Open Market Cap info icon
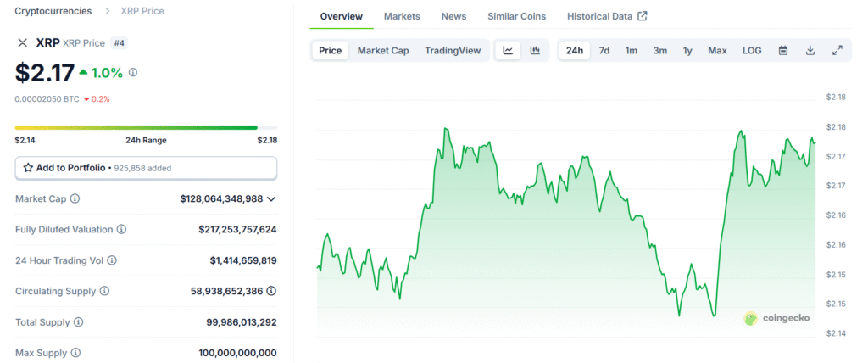This screenshot has width=868, height=363. point(75,198)
